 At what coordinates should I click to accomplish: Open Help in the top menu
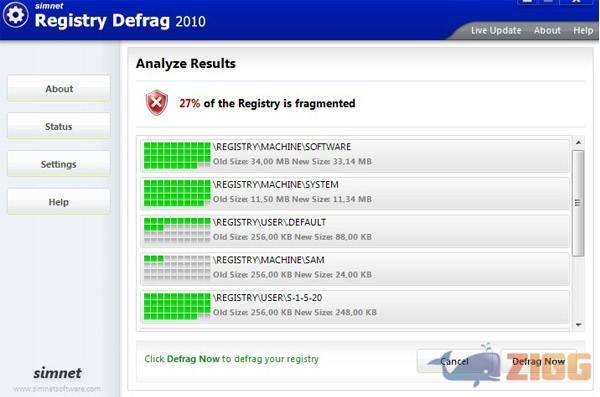click(x=583, y=30)
